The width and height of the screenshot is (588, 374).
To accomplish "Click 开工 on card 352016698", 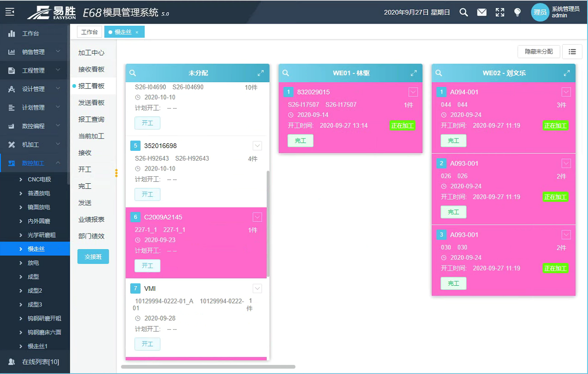I will pos(148,195).
